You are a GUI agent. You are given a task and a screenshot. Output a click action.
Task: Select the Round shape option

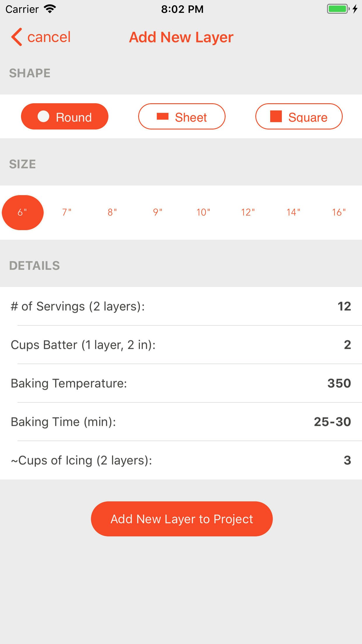pyautogui.click(x=65, y=116)
